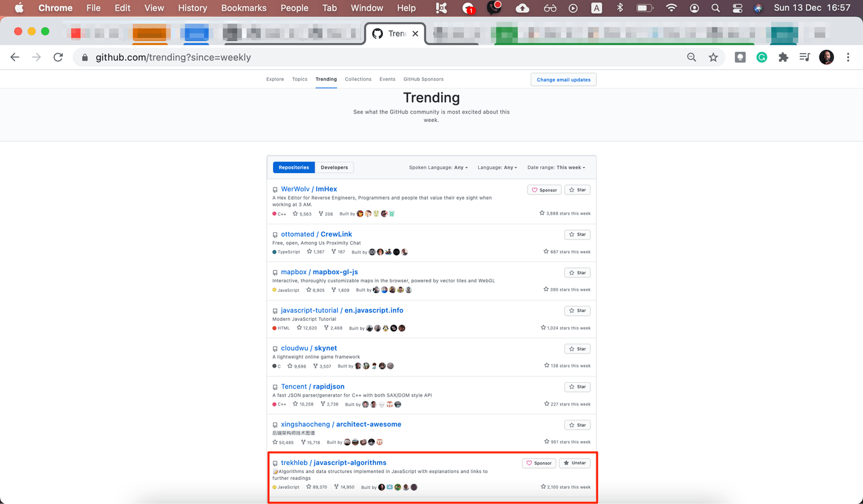Open the Language filter dropdown
Image resolution: width=863 pixels, height=504 pixels.
point(497,167)
